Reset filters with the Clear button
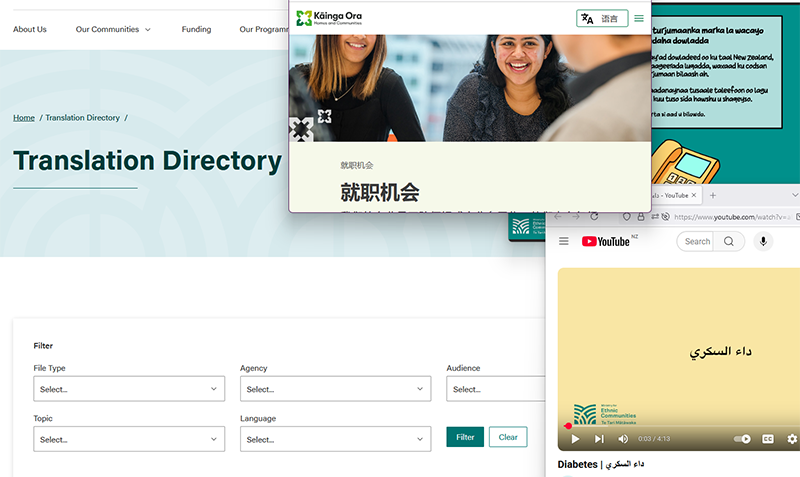Screen dimensions: 800x477 click(508, 437)
